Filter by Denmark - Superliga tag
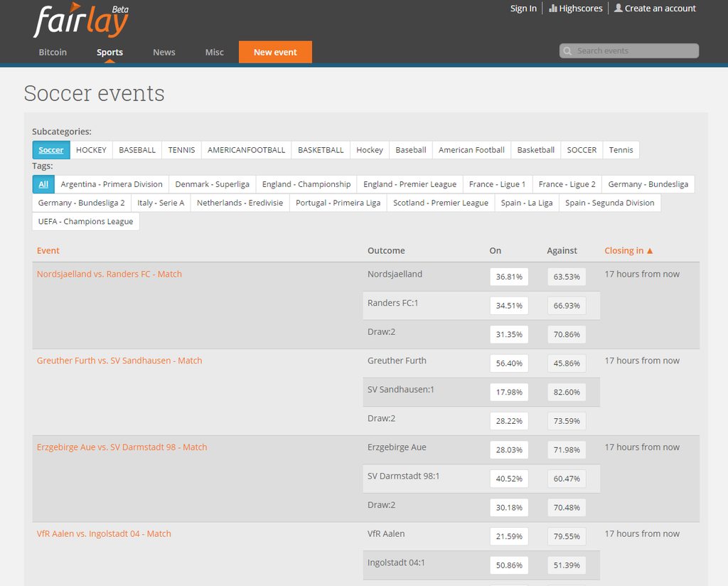This screenshot has height=586, width=728. tap(212, 184)
